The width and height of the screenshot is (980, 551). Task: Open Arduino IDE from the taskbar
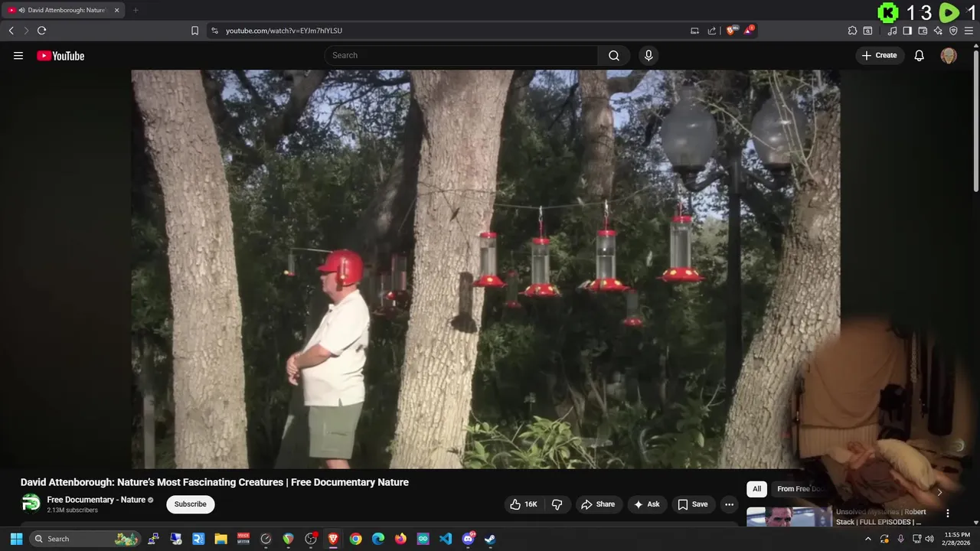(x=423, y=539)
